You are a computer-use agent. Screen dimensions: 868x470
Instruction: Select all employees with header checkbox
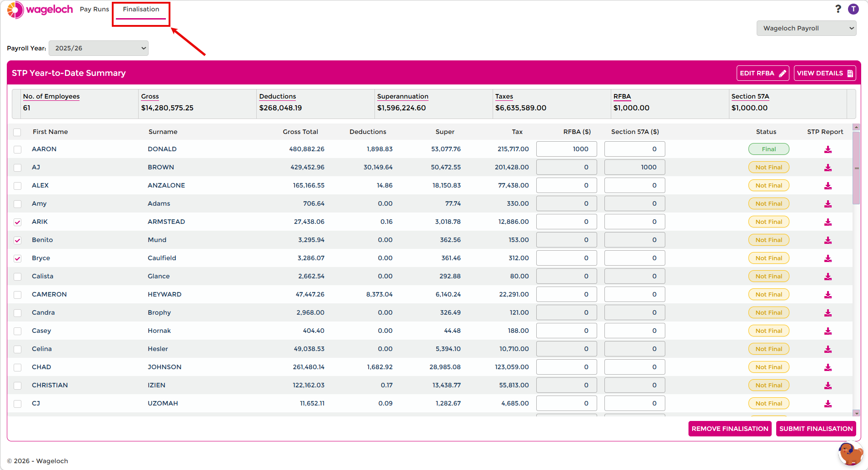(x=17, y=132)
